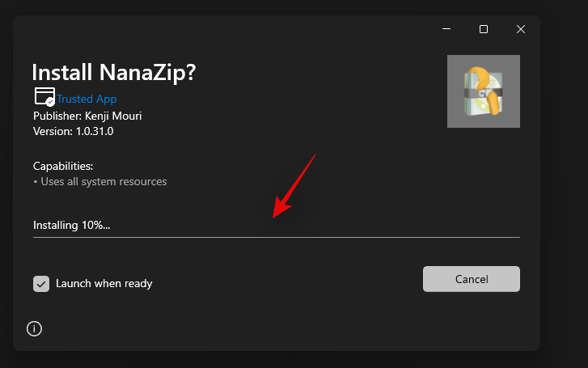Cancel the NanaZip installation
Image resolution: width=588 pixels, height=368 pixels.
point(471,279)
